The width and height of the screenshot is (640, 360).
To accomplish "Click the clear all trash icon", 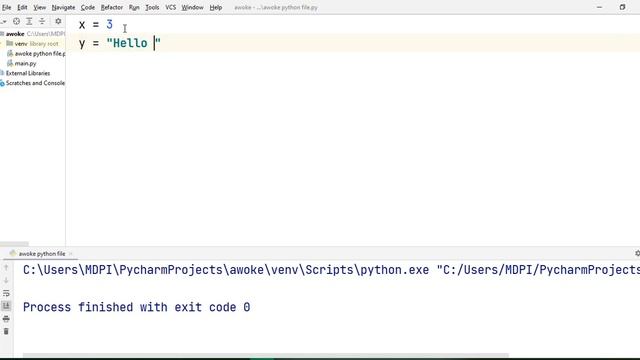I will click(x=6, y=331).
